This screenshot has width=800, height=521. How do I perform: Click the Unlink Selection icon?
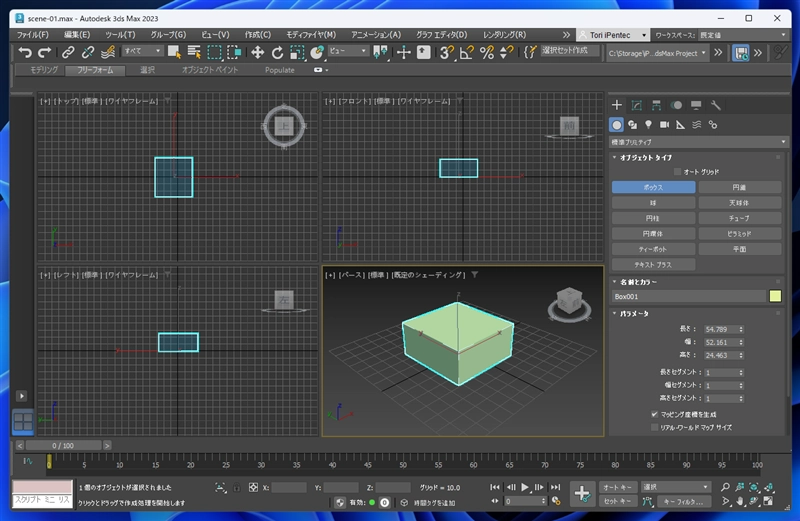pyautogui.click(x=88, y=52)
